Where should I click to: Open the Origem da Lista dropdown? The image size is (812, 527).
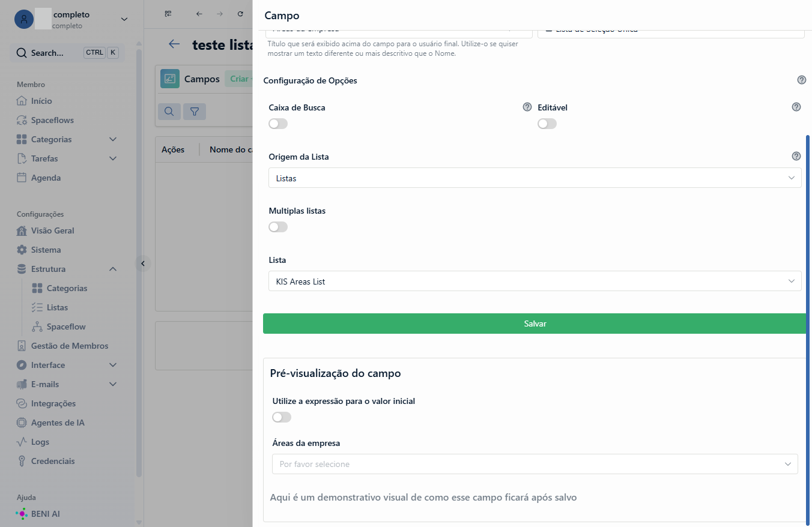(x=535, y=178)
